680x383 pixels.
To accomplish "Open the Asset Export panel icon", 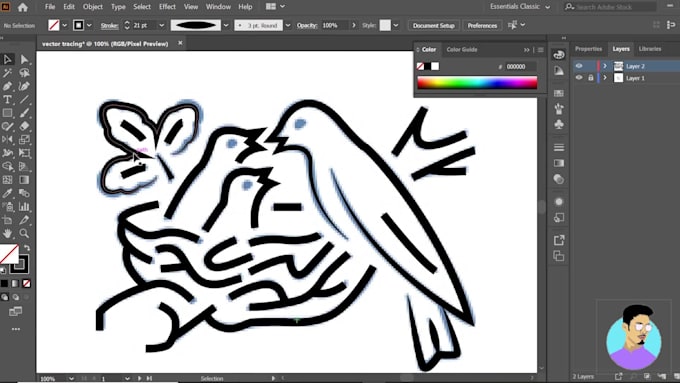I will (x=559, y=240).
